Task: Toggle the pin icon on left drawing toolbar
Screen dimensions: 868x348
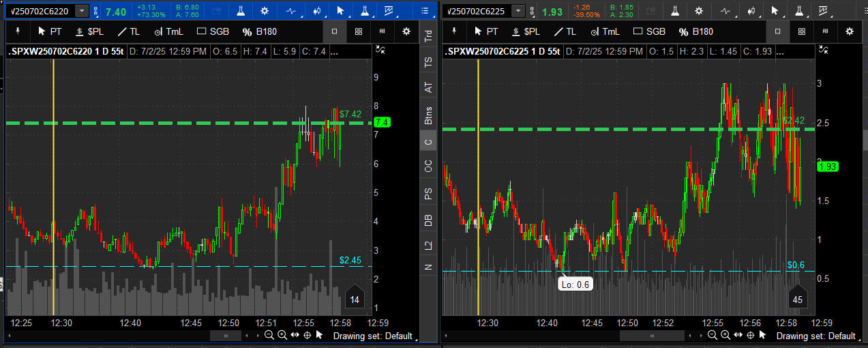Action: (x=18, y=31)
